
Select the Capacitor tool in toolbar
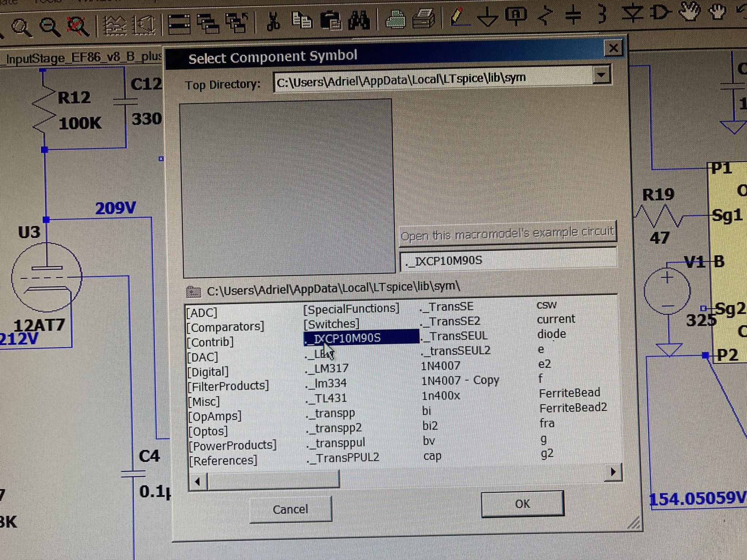pos(573,15)
